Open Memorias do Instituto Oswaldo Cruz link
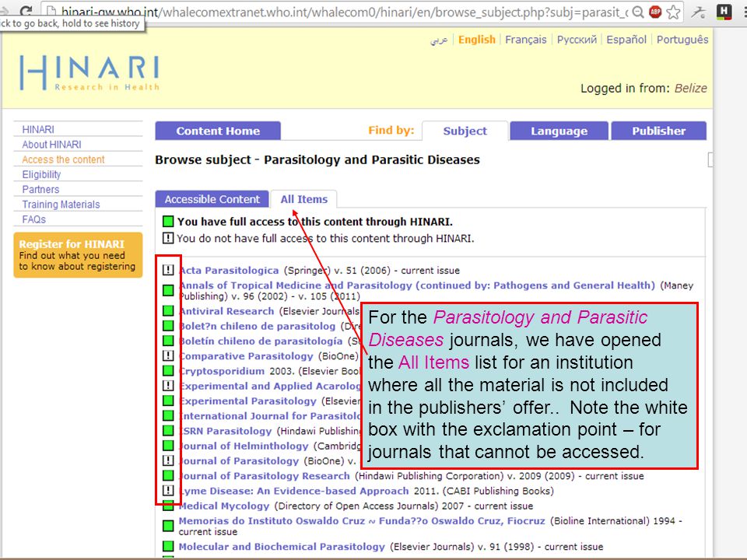The width and height of the screenshot is (747, 560). (x=362, y=520)
